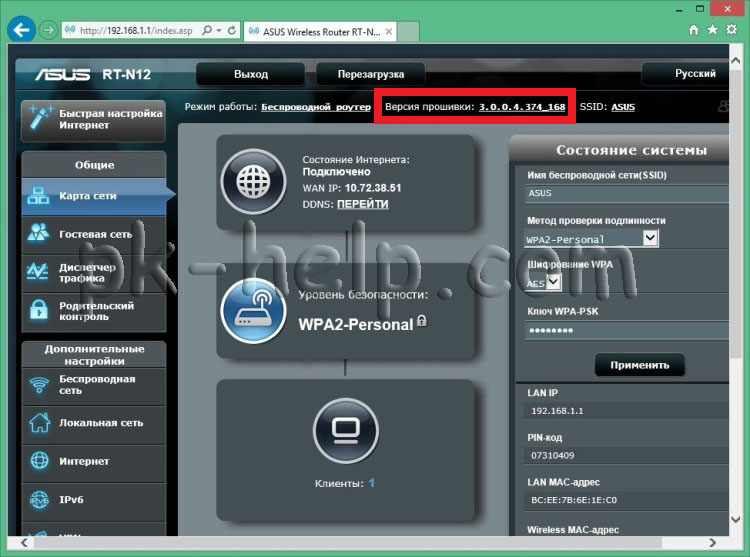The width and height of the screenshot is (750, 557).
Task: Open a new blank browser tab
Action: pos(408,32)
